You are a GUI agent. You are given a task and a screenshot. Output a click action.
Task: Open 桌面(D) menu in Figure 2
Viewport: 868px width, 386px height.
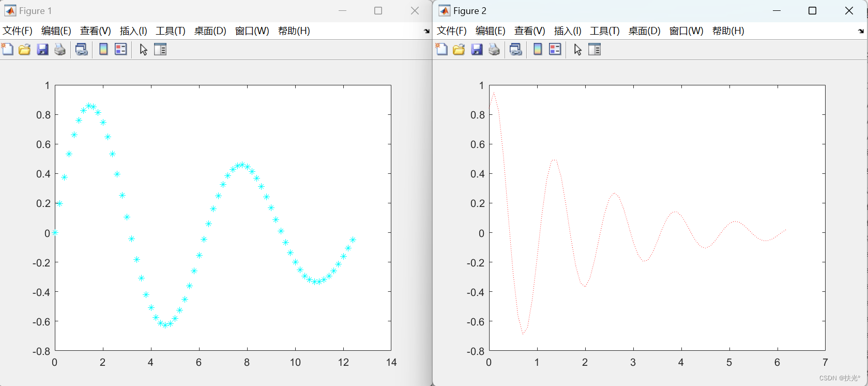pos(645,31)
